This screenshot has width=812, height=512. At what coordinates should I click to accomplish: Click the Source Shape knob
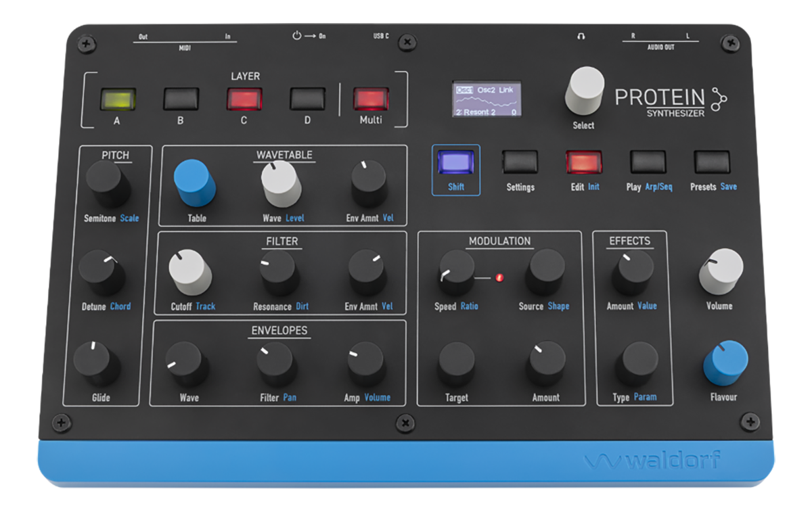[x=547, y=271]
